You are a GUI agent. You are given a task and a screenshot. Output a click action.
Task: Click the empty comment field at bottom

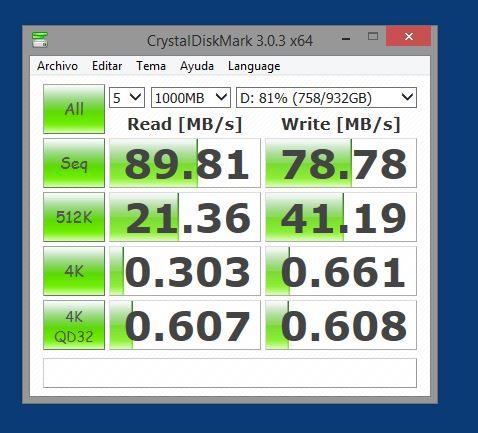[230, 373]
